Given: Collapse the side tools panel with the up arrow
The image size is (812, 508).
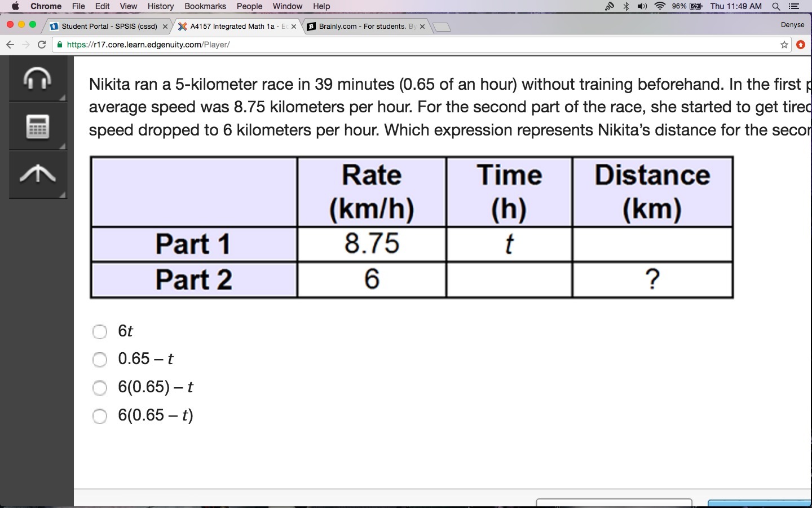Looking at the screenshot, I should 38,175.
